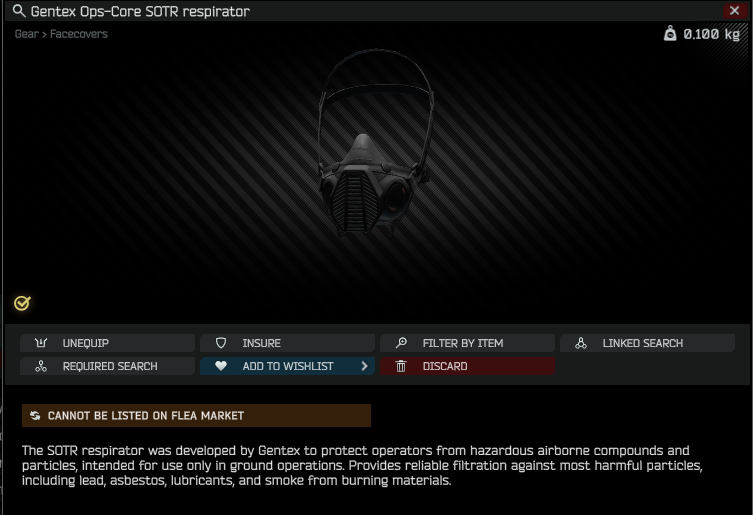Expand the Add to Wishlist chevron arrow
Image resolution: width=753 pixels, height=515 pixels.
pyautogui.click(x=364, y=366)
